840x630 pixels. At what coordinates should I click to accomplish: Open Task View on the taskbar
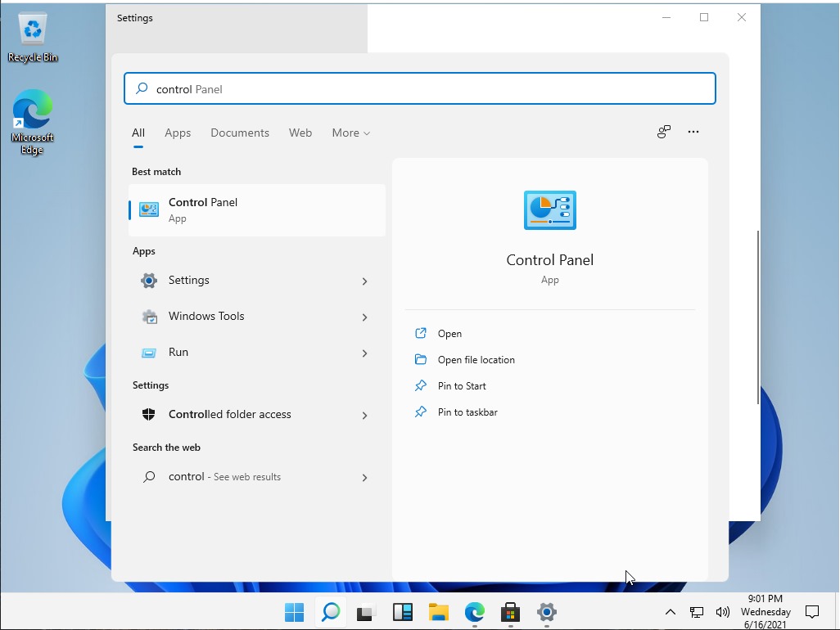pyautogui.click(x=366, y=612)
